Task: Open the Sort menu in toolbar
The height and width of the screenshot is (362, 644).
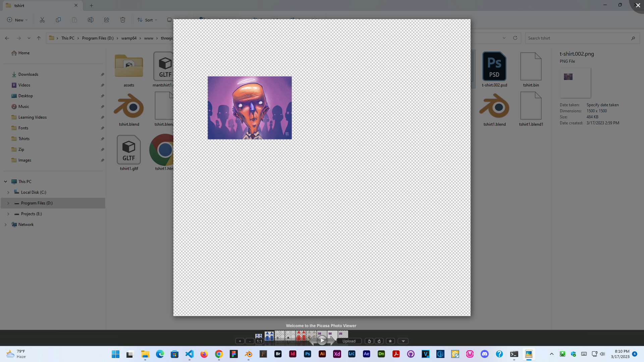Action: point(147,20)
